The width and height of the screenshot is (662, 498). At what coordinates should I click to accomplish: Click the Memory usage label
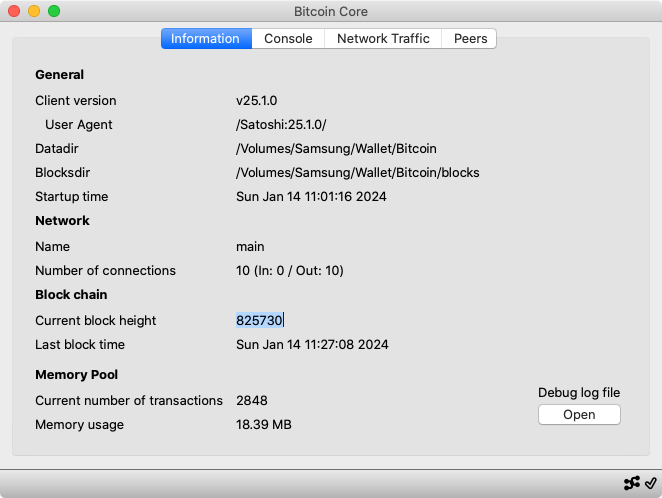pos(79,425)
